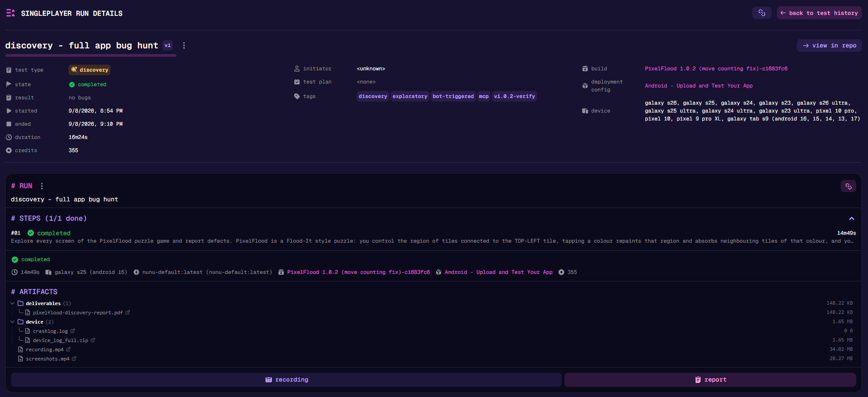The width and height of the screenshot is (868, 397).
Task: Select the mcp tag
Action: click(483, 96)
